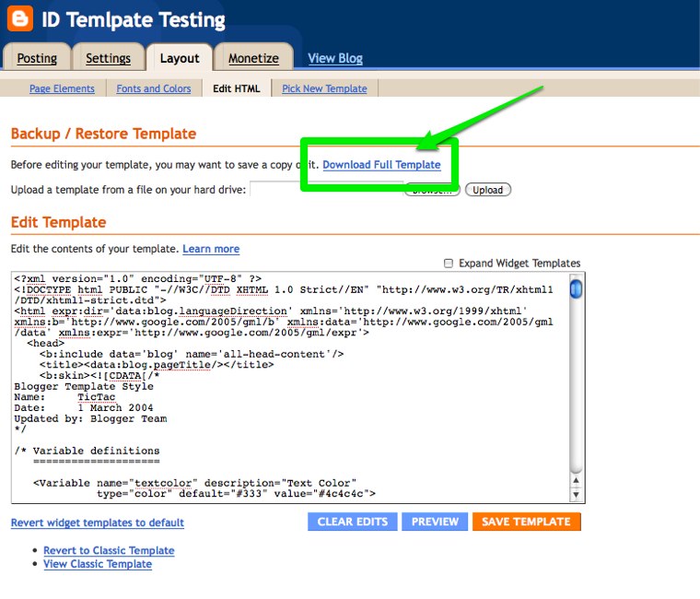Open the Revert to Classic Template link
Screen dimensions: 700x599
pyautogui.click(x=109, y=550)
